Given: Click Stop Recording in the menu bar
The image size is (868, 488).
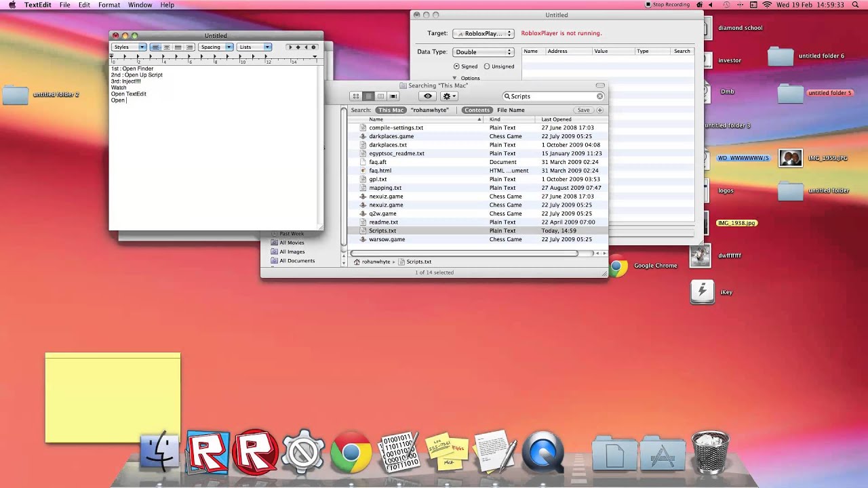Looking at the screenshot, I should coord(667,5).
